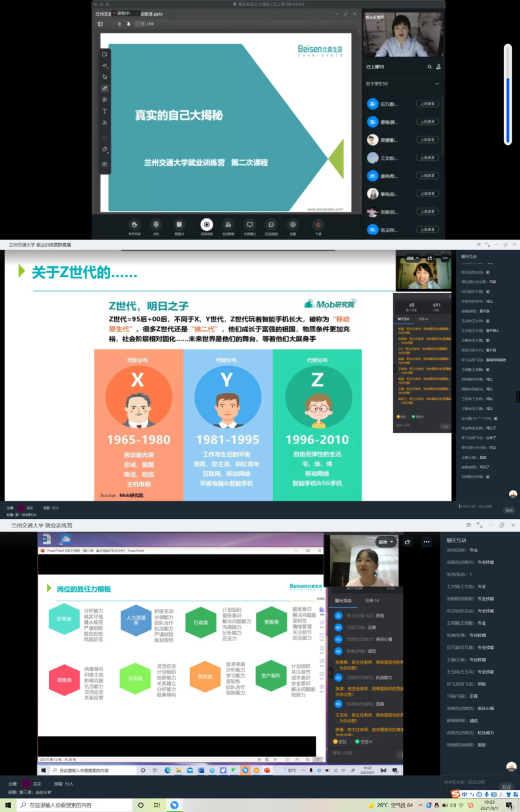Select 聊天互动 tab beside 观看·58
Viewport: 520px width, 812px height.
click(x=343, y=601)
